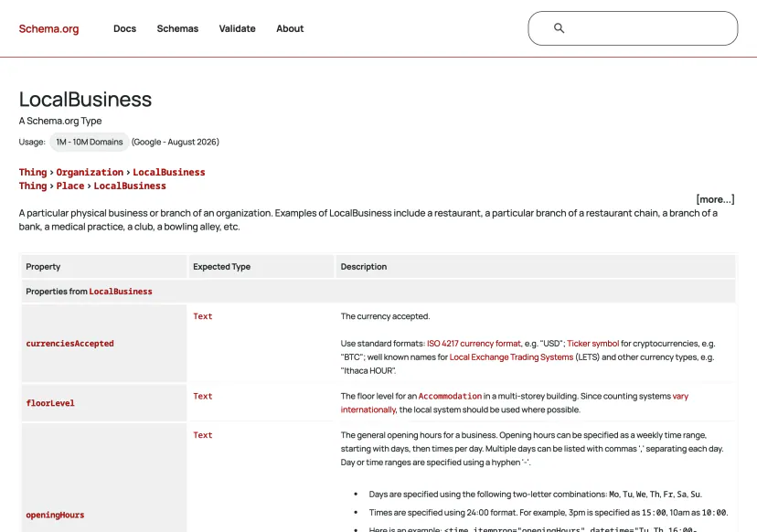The width and height of the screenshot is (757, 532).
Task: Open Text type for floorLevel
Action: tap(203, 396)
